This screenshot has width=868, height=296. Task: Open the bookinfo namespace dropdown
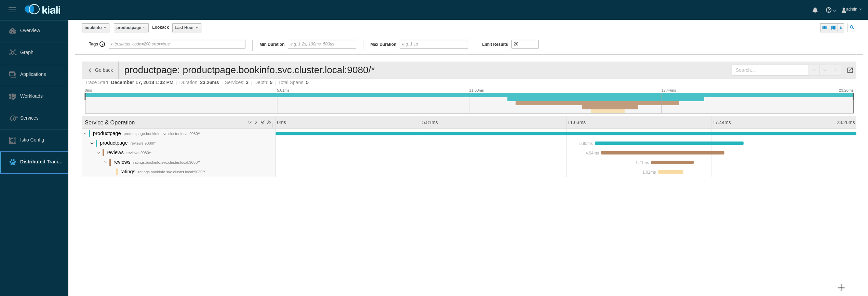pos(96,28)
